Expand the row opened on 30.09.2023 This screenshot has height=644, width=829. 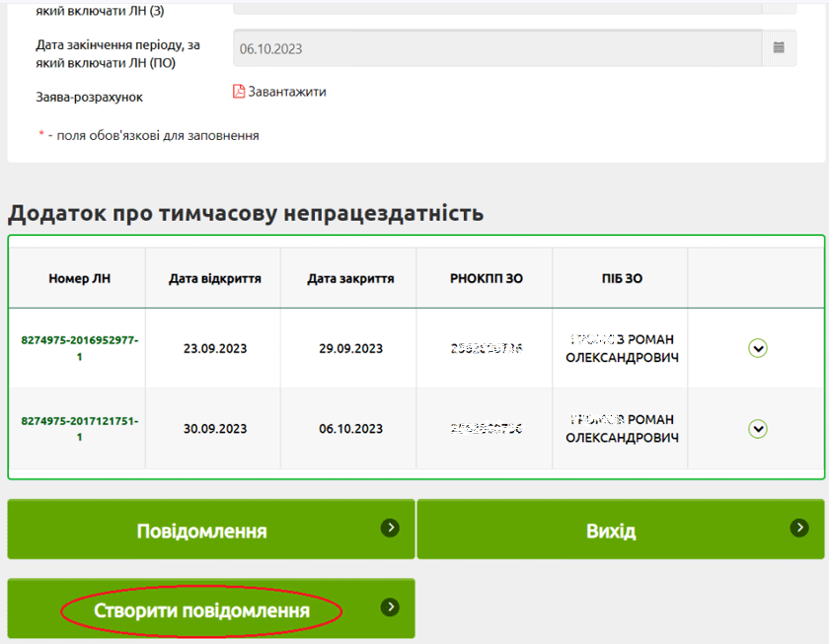click(757, 428)
